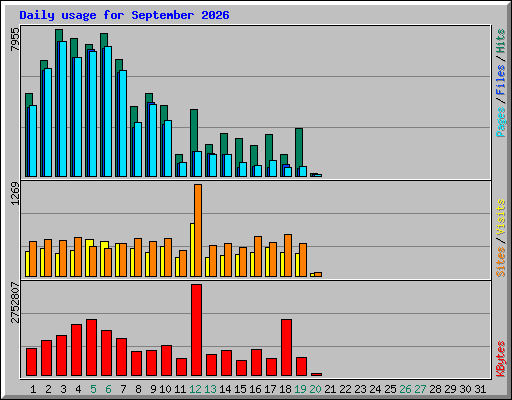This screenshot has height=400, width=512.
Task: Click the green Hits bar for day 17
Action: pos(269,147)
